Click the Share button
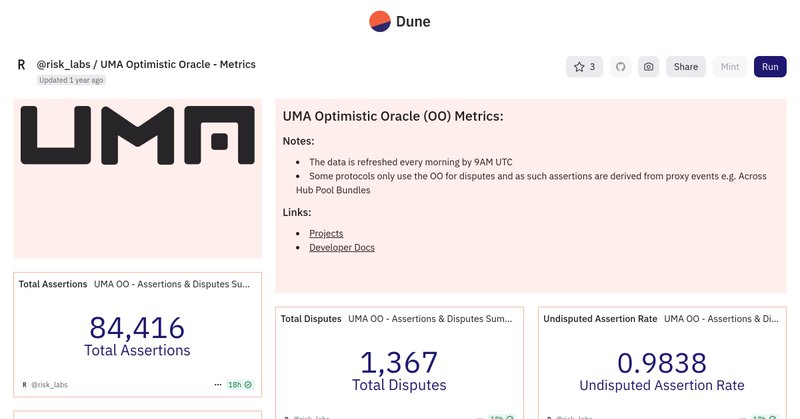This screenshot has width=800, height=419. [686, 67]
